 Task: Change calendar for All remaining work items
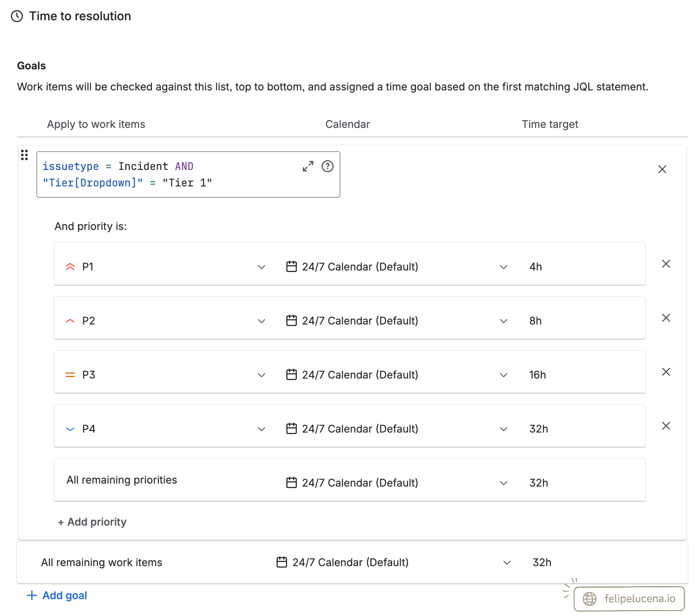(x=394, y=562)
